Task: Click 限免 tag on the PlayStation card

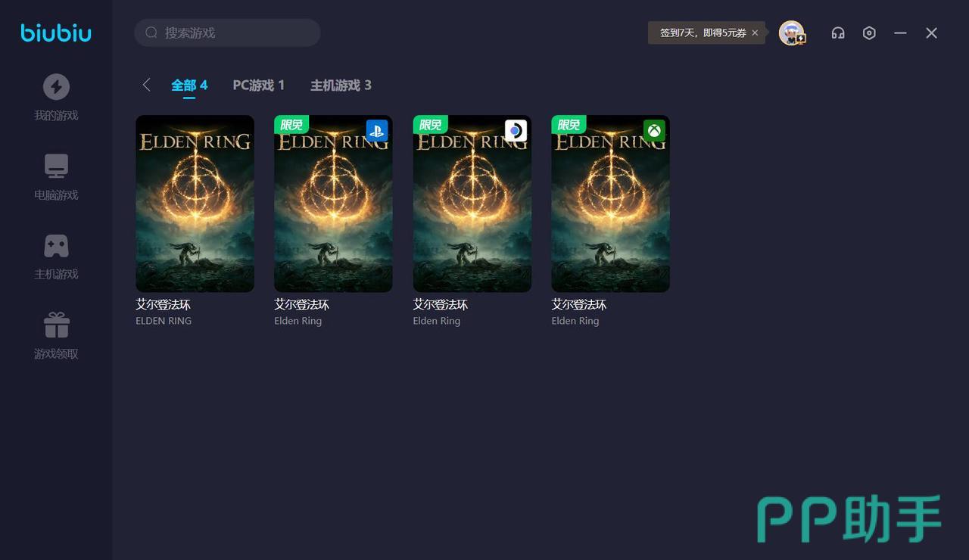Action: [x=291, y=125]
